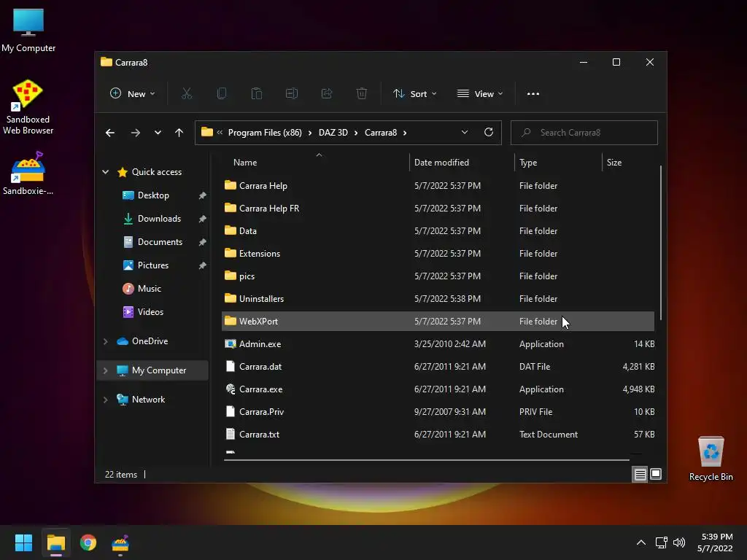Select Desktop in Quick access
747x560 pixels.
pyautogui.click(x=153, y=195)
